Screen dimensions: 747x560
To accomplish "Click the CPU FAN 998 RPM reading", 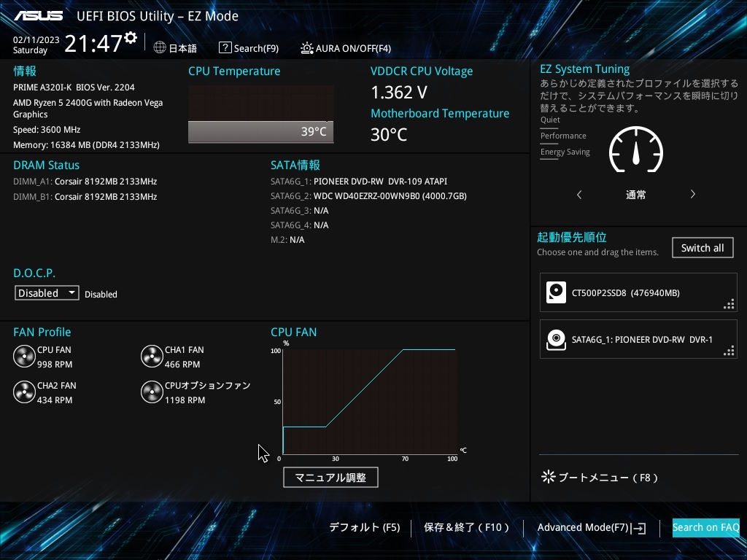I will [x=55, y=365].
